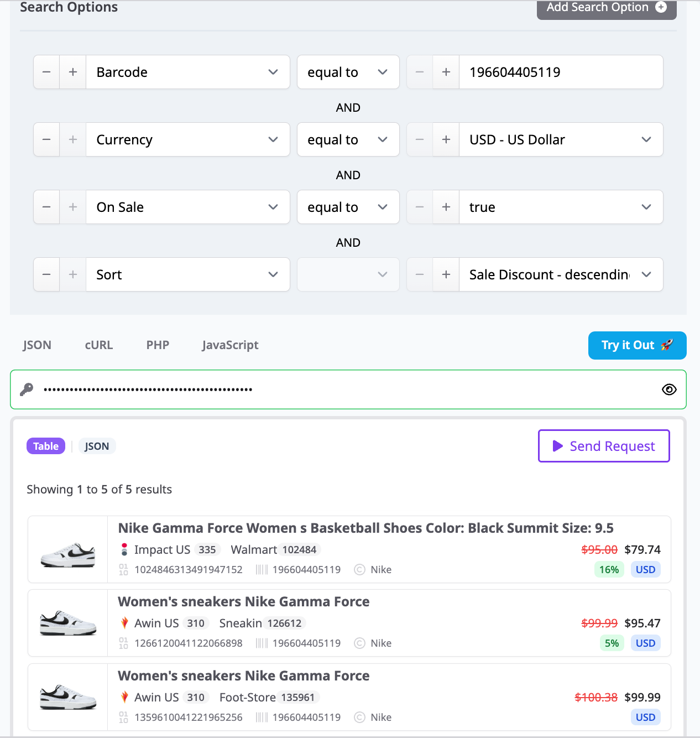Open the Currency row's equal to operator dropdown
This screenshot has width=700, height=738.
click(x=348, y=139)
